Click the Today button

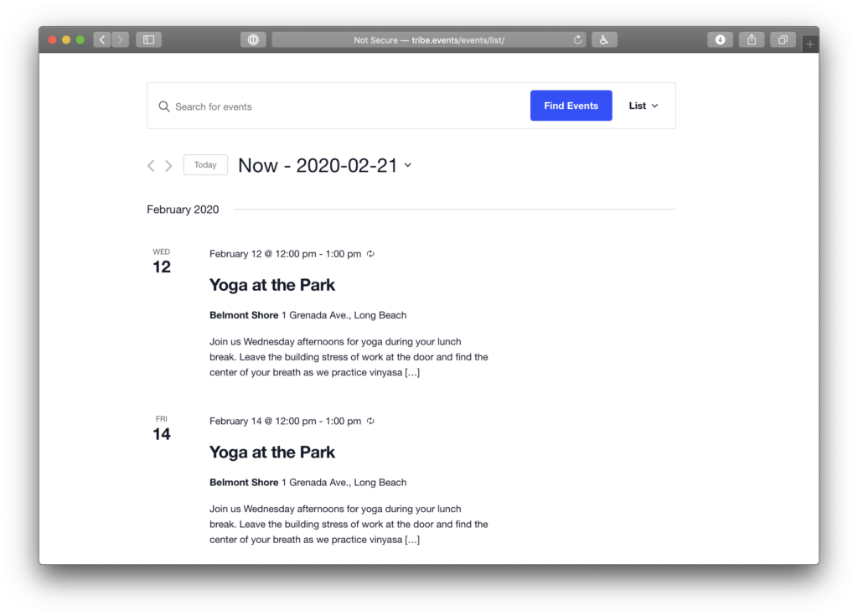(x=205, y=165)
